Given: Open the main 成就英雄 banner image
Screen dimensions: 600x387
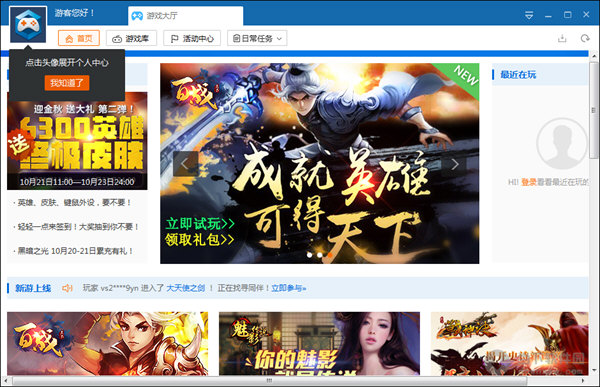Looking at the screenshot, I should coord(320,163).
